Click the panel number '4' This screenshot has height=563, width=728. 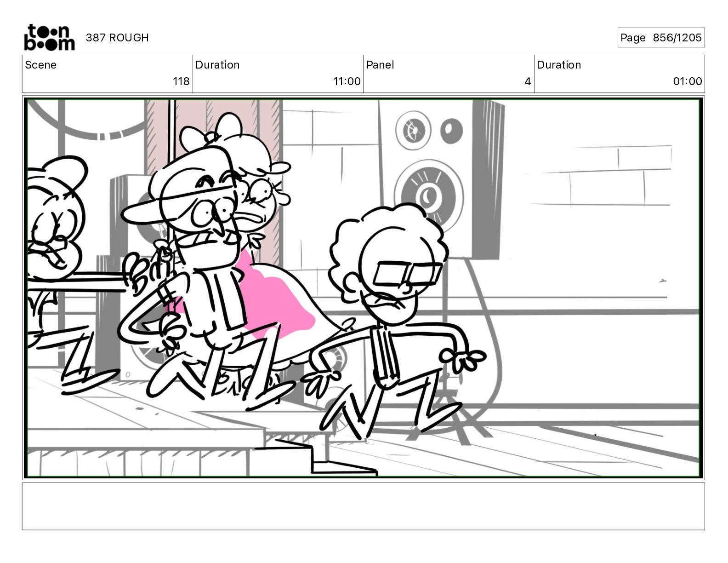coord(528,81)
